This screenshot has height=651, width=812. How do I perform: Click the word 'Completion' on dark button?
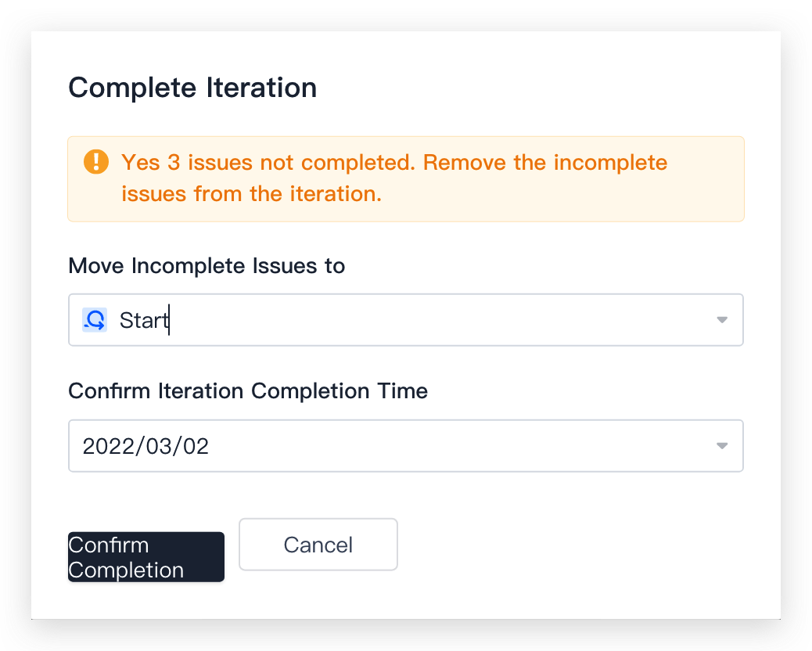[126, 570]
